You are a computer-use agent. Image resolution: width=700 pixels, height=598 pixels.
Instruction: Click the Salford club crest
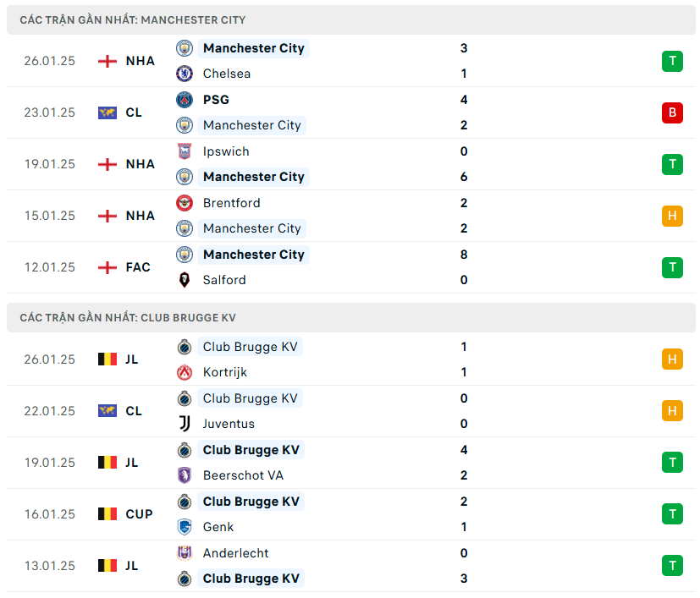coord(185,280)
